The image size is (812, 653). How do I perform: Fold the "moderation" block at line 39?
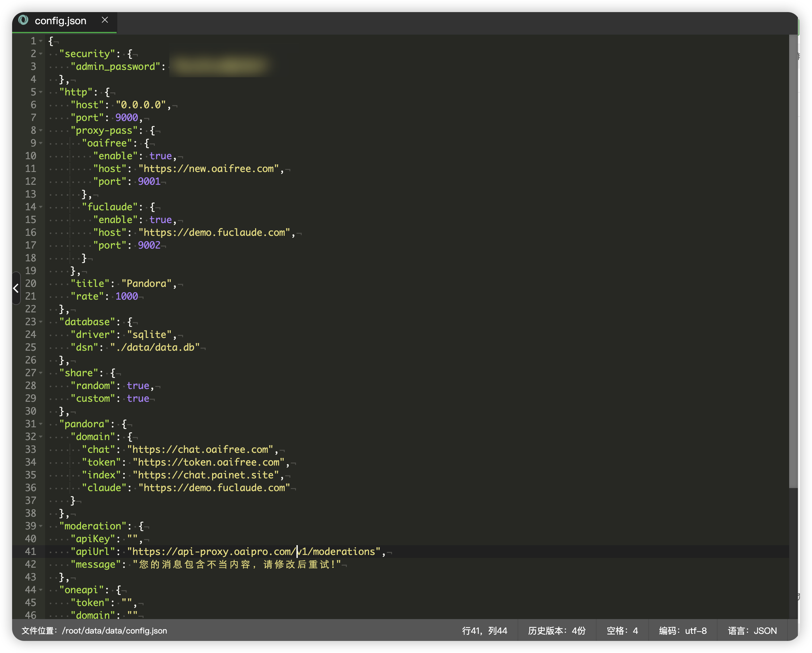(x=41, y=526)
